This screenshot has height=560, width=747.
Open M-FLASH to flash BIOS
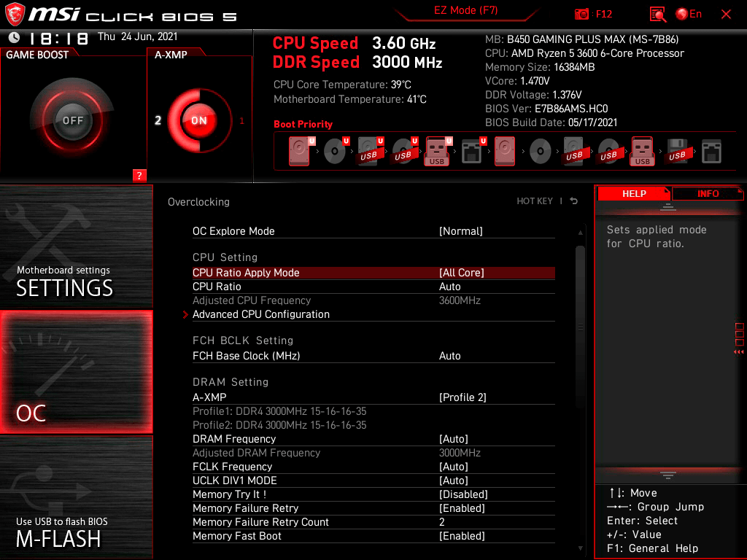[x=76, y=497]
